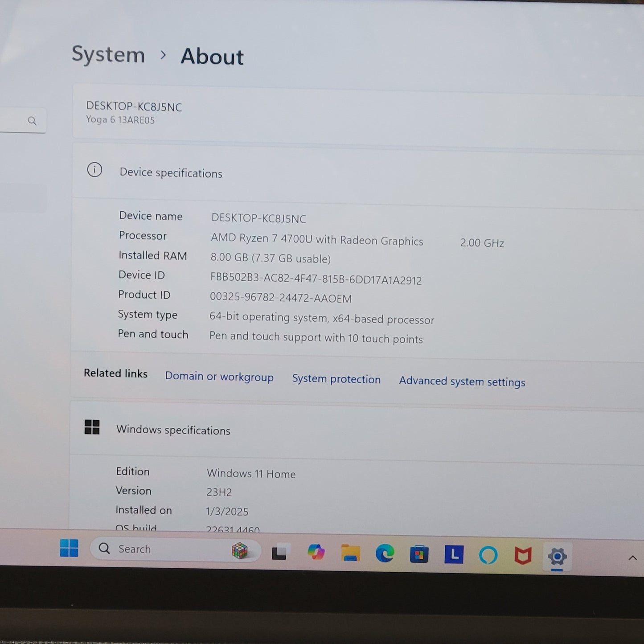Launch Alexa ring icon in taskbar
The height and width of the screenshot is (644, 644).
488,556
